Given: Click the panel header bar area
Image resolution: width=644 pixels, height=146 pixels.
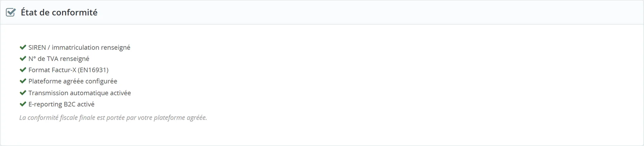Looking at the screenshot, I should point(322,13).
